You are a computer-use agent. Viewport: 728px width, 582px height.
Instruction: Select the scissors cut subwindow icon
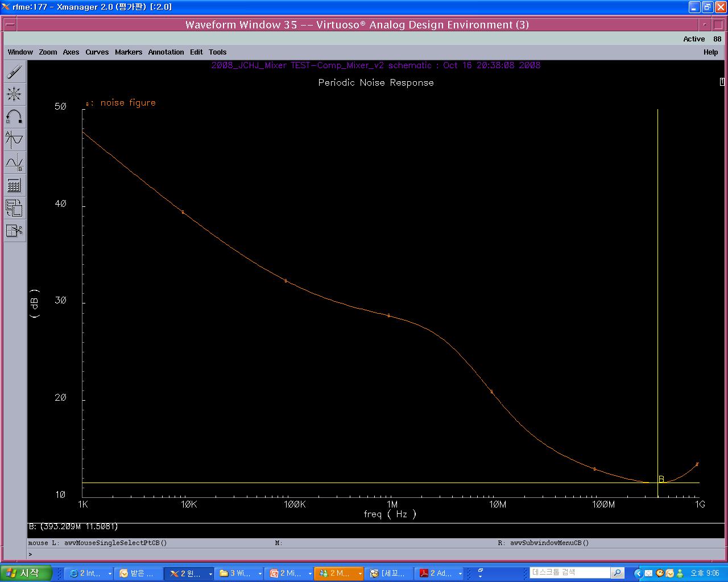pos(14,231)
